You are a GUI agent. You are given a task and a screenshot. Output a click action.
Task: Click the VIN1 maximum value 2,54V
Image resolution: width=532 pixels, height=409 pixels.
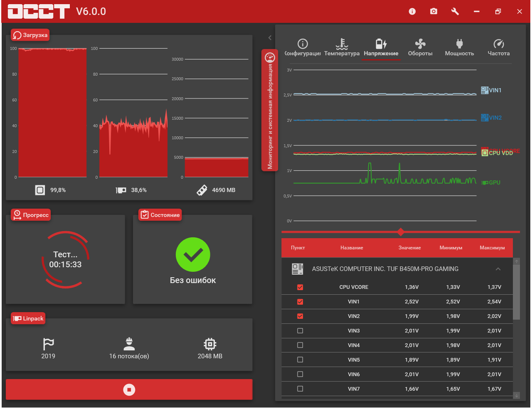(x=494, y=302)
